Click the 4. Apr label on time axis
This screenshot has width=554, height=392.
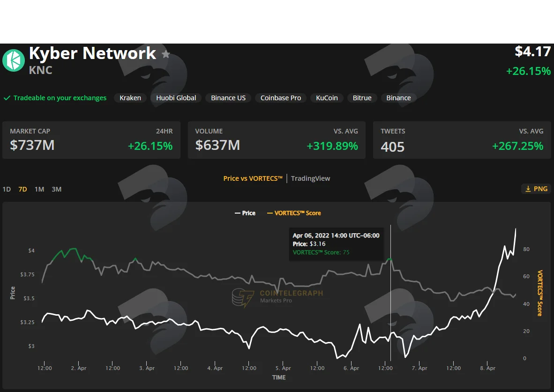point(215,368)
